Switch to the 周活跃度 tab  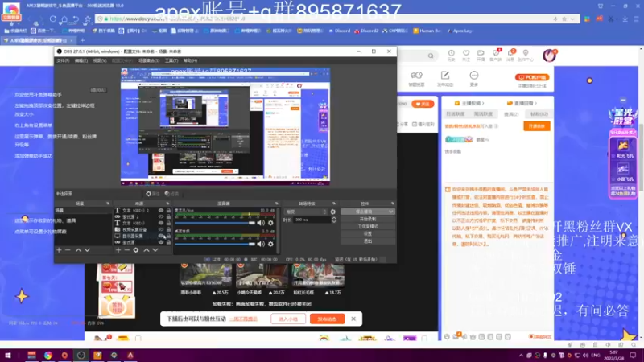pyautogui.click(x=483, y=114)
